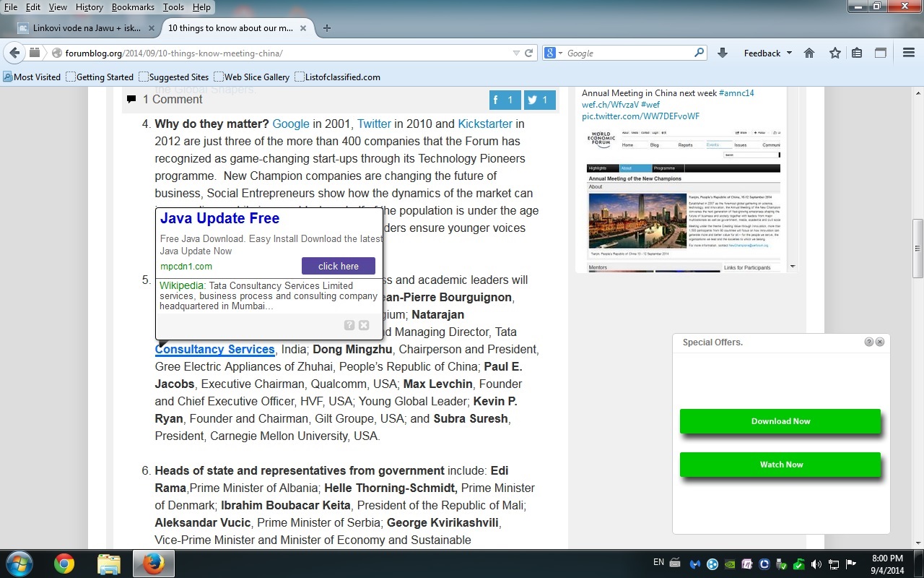Click the NVIDIA tray icon
This screenshot has width=924, height=578.
(730, 564)
